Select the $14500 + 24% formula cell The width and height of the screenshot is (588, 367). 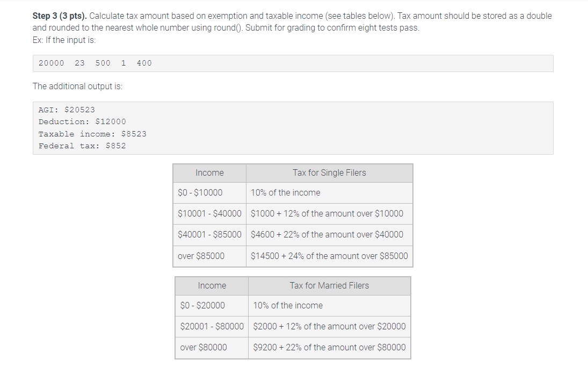(330, 256)
